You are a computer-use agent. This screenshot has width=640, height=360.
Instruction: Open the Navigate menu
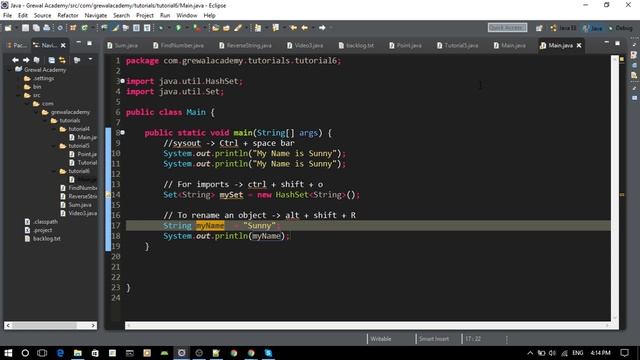coord(96,16)
